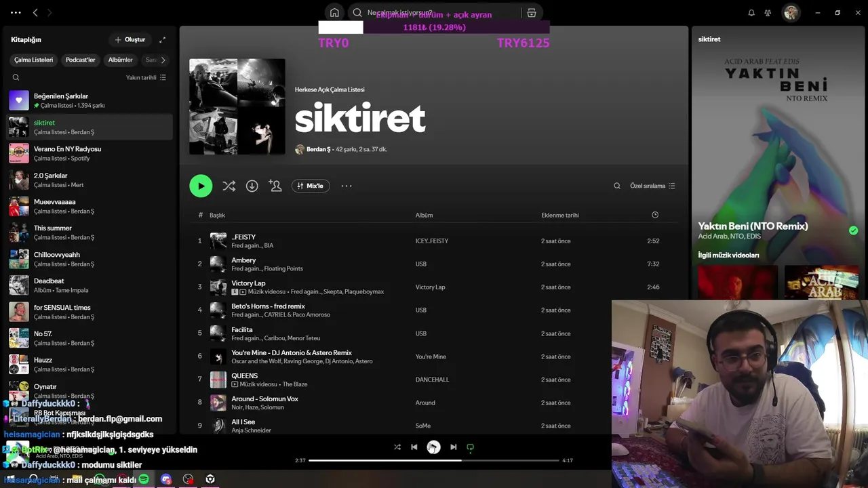Open the friend activity icon
The image size is (868, 488).
click(x=768, y=12)
